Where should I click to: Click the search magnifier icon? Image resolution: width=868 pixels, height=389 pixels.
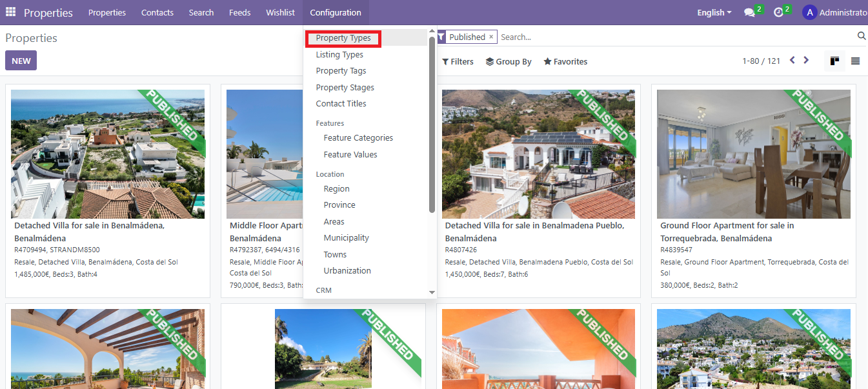[x=861, y=36]
